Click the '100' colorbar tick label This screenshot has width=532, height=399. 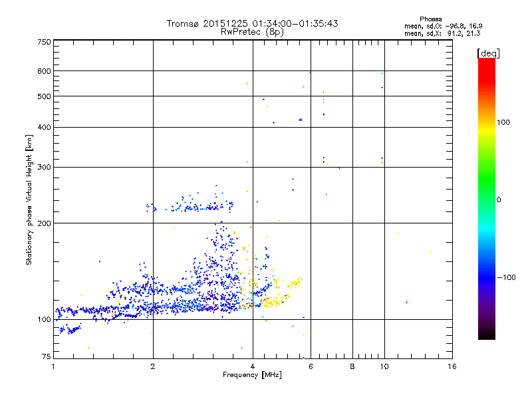pyautogui.click(x=503, y=122)
